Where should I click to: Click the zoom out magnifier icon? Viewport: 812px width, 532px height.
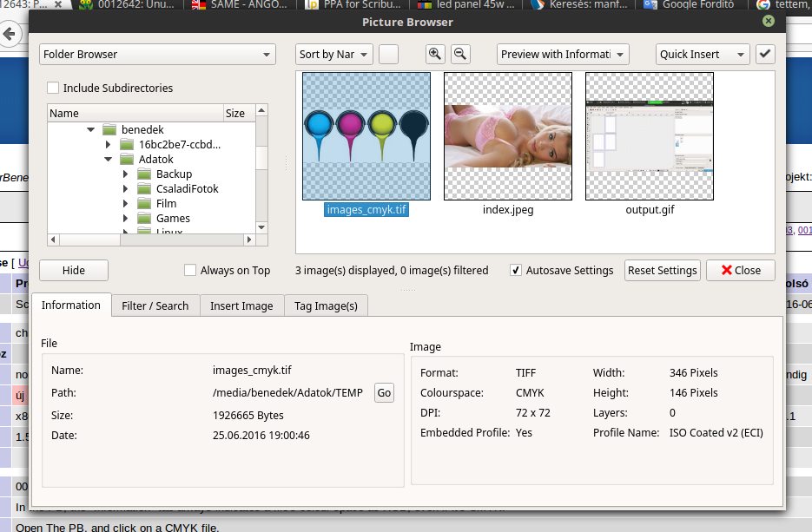pos(460,54)
